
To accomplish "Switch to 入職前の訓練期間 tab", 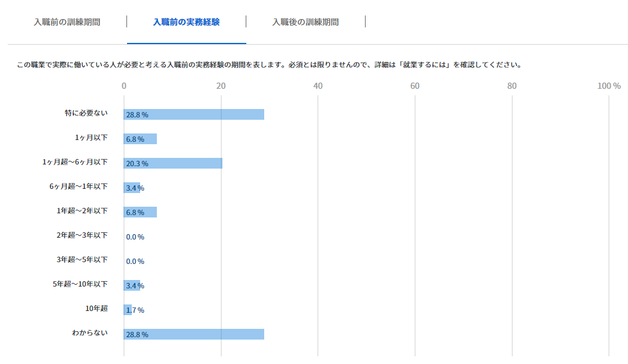I will [67, 22].
